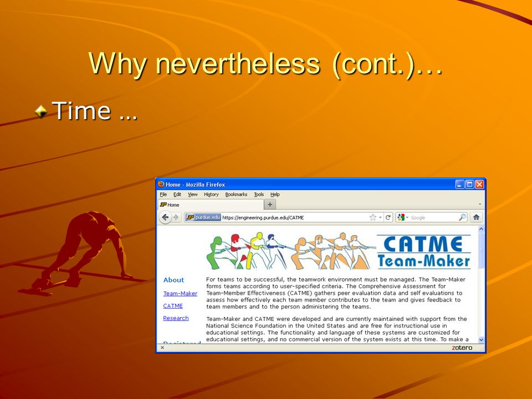Select the Home browser tab
The height and width of the screenshot is (399, 532).
[211, 204]
